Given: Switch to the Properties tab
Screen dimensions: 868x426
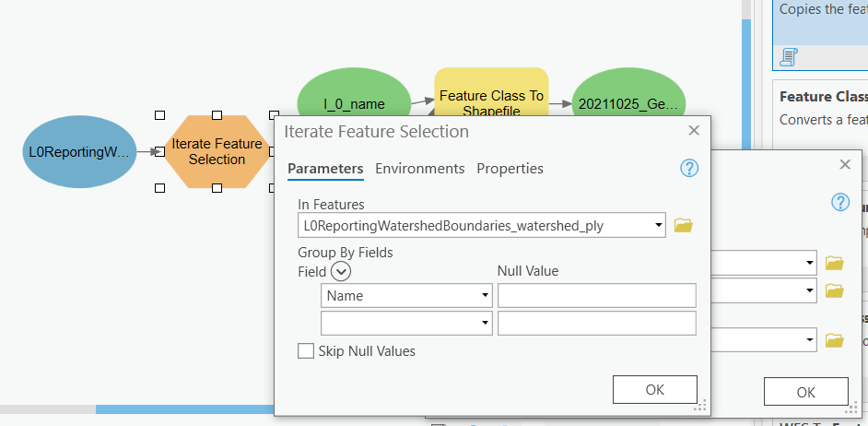Looking at the screenshot, I should [510, 168].
